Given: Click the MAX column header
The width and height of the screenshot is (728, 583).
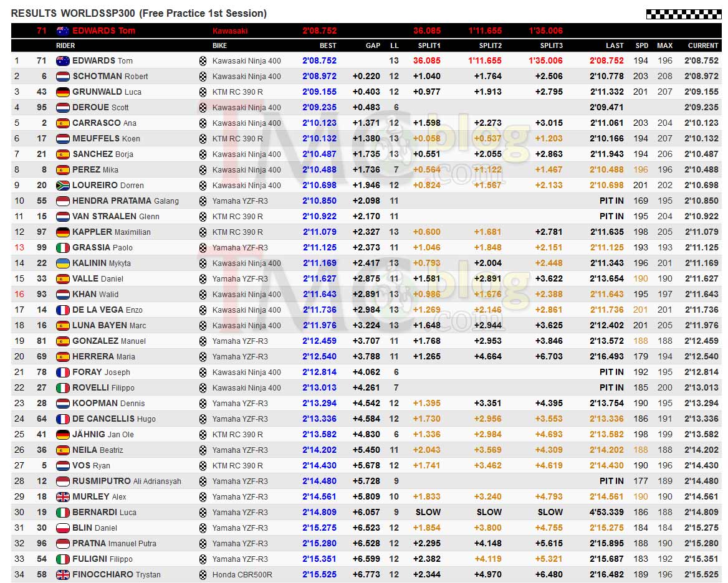Looking at the screenshot, I should [x=665, y=45].
